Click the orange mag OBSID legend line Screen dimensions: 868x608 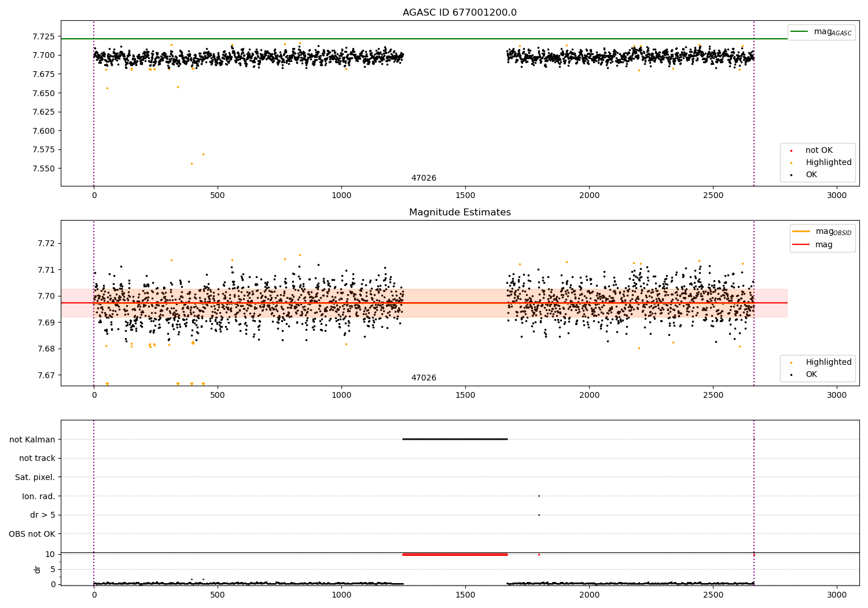(x=801, y=232)
